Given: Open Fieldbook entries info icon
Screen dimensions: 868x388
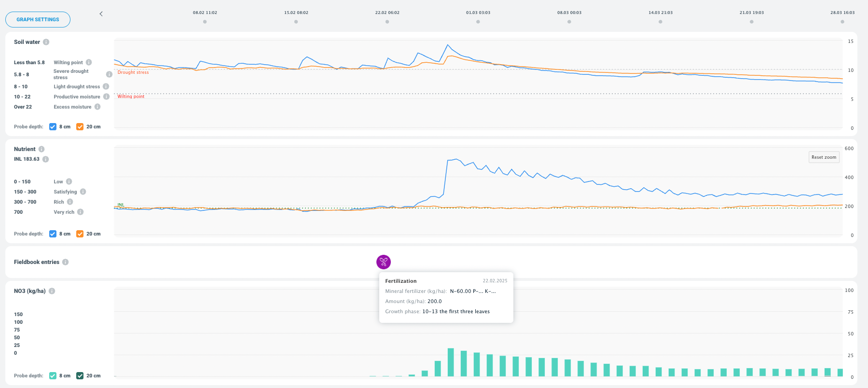Looking at the screenshot, I should pyautogui.click(x=65, y=262).
